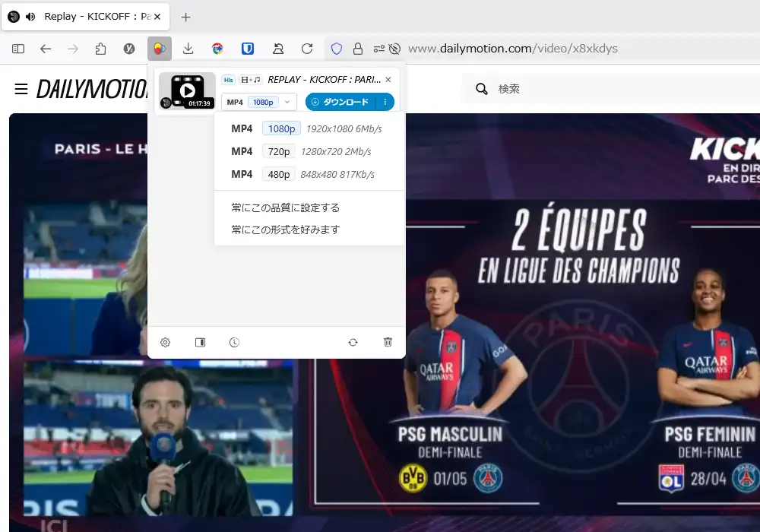760x532 pixels.
Task: Close the Replay - KICKOFF tab
Action: [157, 17]
